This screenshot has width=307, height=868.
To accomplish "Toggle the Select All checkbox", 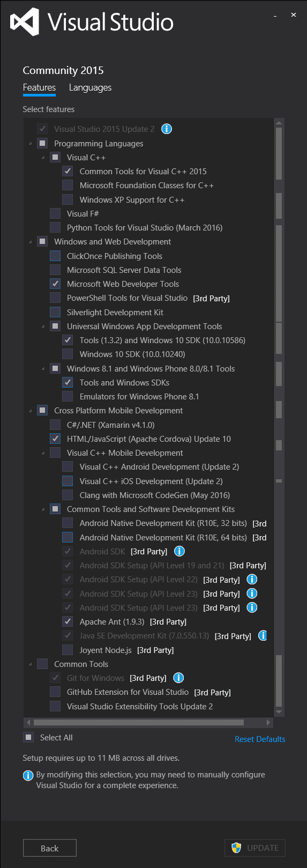I will [x=28, y=737].
